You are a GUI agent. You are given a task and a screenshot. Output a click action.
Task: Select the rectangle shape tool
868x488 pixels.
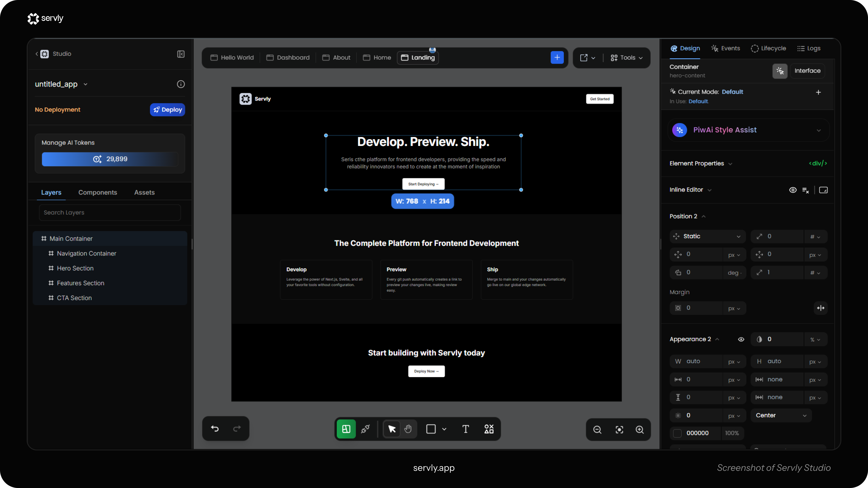tap(431, 429)
